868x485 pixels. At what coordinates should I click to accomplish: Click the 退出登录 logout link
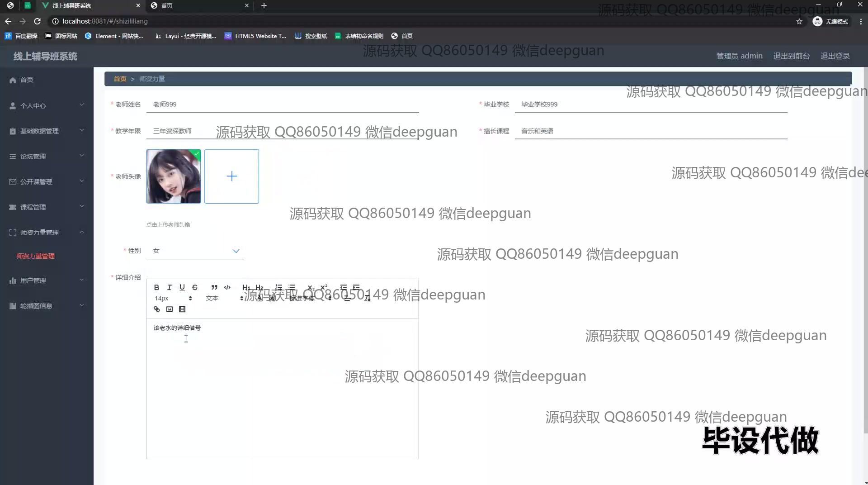coord(835,56)
